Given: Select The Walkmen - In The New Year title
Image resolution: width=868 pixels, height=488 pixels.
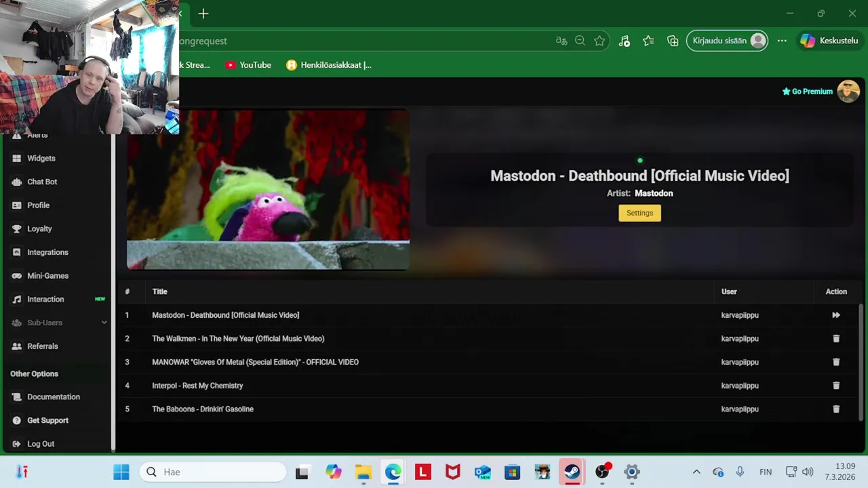Looking at the screenshot, I should (238, 338).
